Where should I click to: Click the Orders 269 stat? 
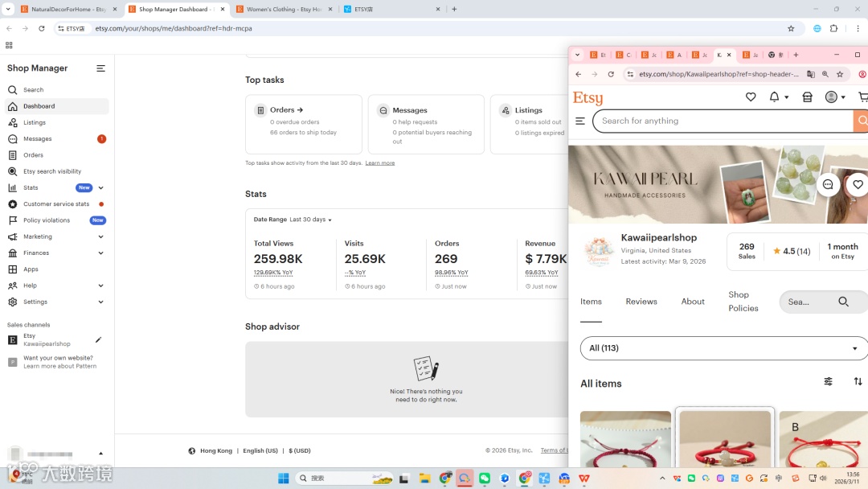445,259
